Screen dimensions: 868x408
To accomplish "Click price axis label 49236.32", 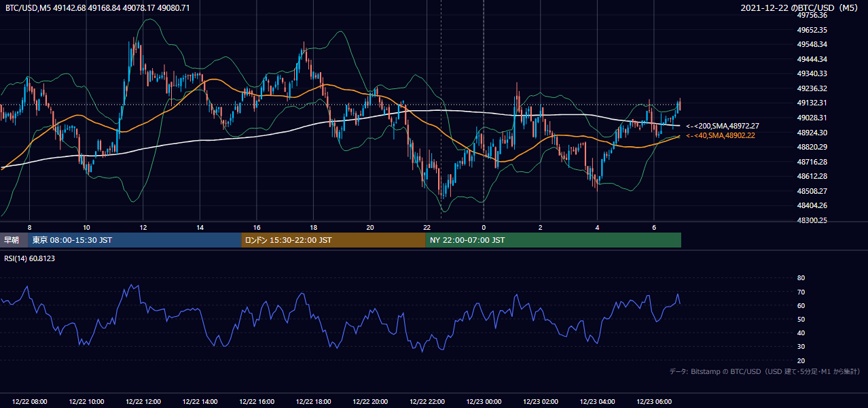I will pyautogui.click(x=812, y=88).
